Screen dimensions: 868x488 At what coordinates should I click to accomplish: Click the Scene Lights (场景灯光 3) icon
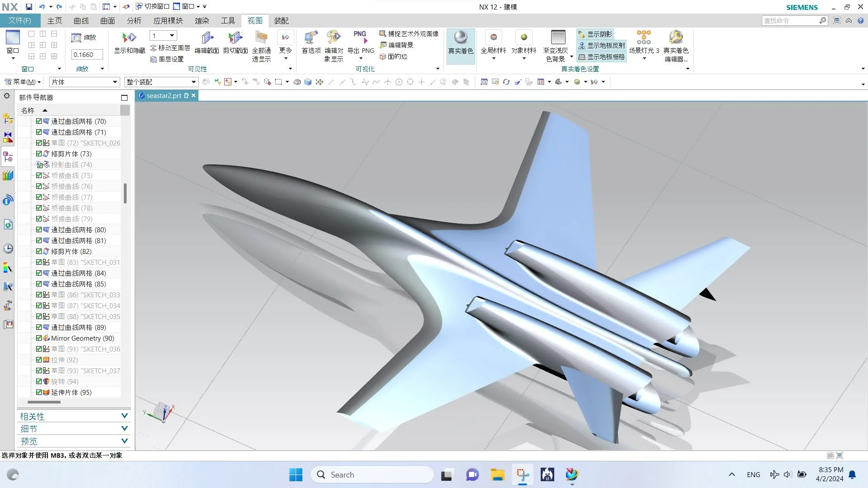click(643, 37)
